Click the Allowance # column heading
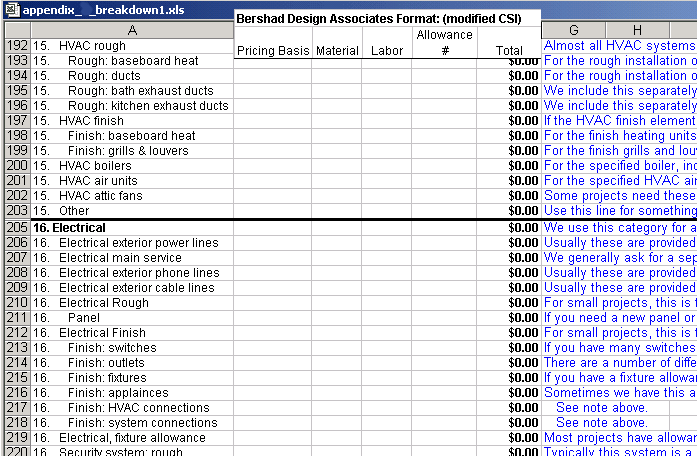 [445, 42]
